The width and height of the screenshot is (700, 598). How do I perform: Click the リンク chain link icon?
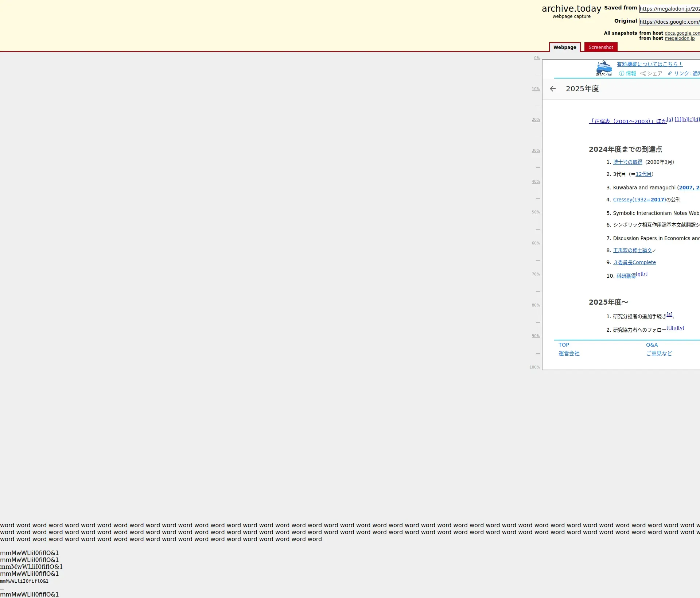670,73
